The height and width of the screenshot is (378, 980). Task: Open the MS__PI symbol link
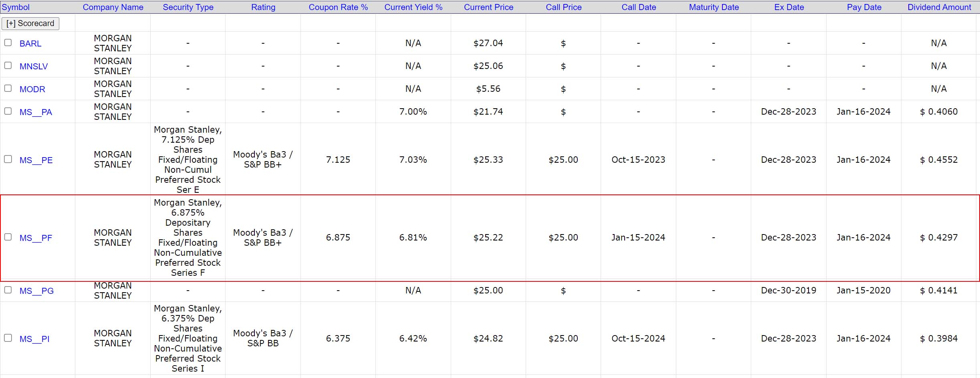tap(34, 339)
